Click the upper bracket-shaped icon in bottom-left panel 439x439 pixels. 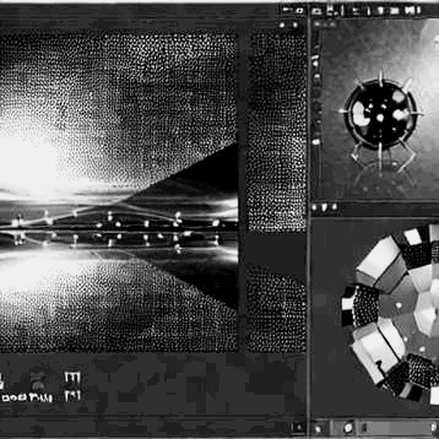[72, 377]
